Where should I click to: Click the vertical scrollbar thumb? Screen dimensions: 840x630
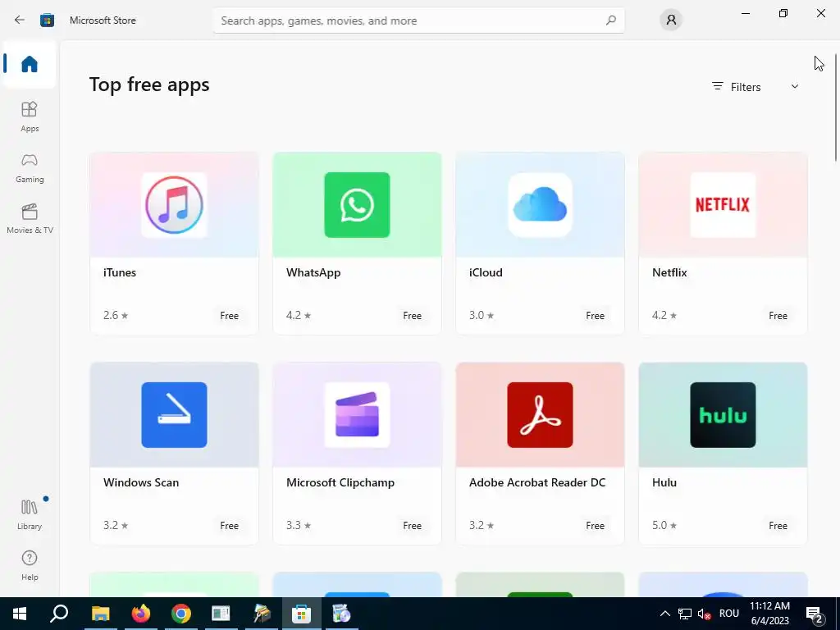pos(836,107)
